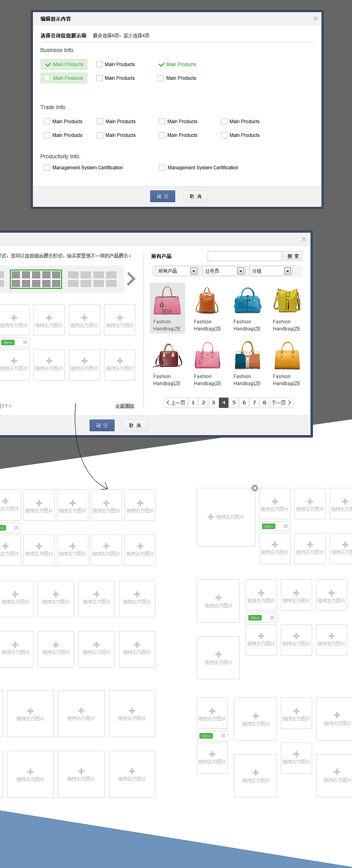This screenshot has width=352, height=868.
Task: Select the green-outlined ten-cell grid layout
Action: pyautogui.click(x=36, y=279)
